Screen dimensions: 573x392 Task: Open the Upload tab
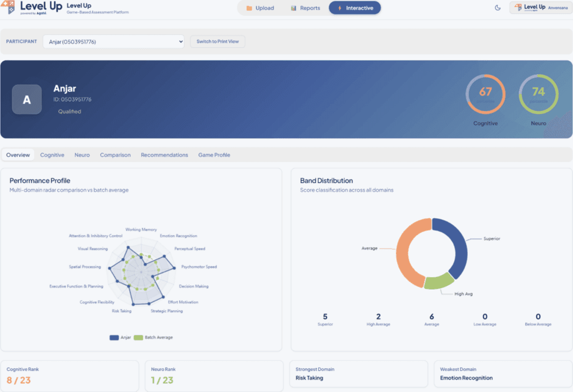click(260, 8)
